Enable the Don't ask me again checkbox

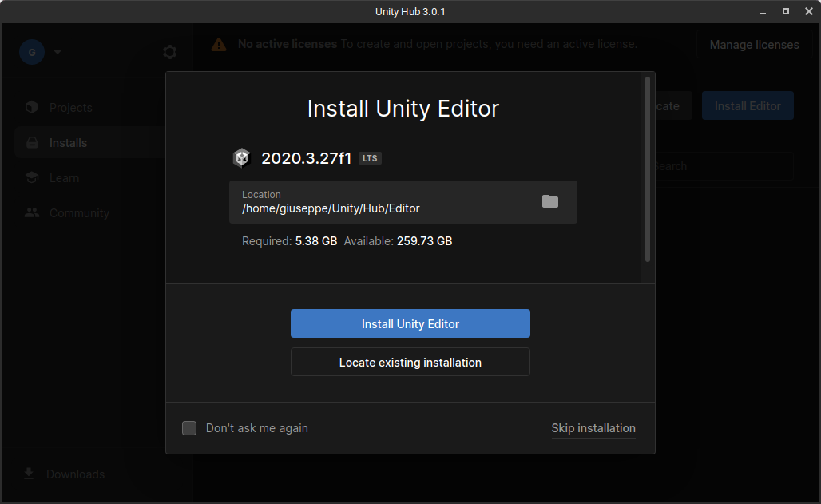(189, 428)
